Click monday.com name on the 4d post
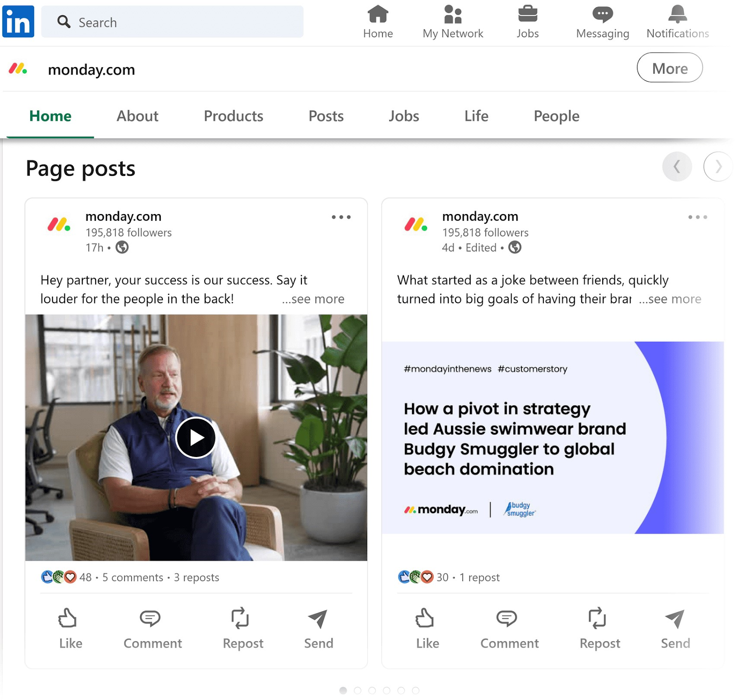This screenshot has height=700, width=735. coord(480,216)
